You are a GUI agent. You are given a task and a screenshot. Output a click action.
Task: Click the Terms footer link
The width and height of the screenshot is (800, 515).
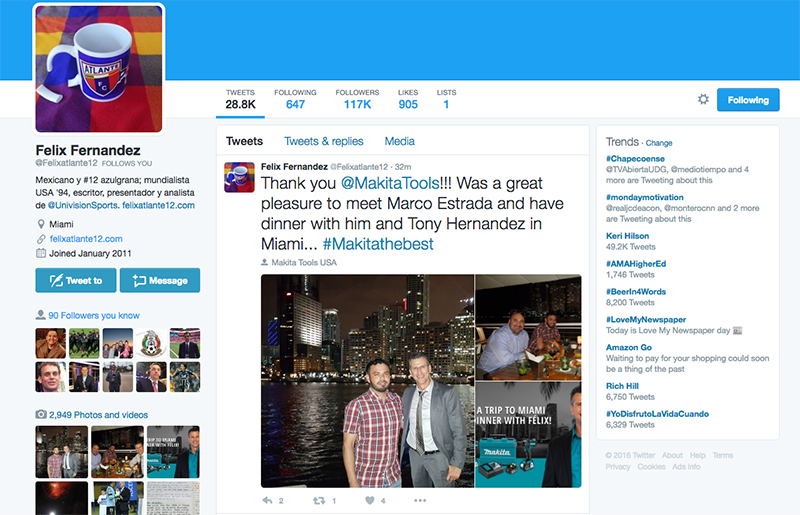[x=722, y=455]
